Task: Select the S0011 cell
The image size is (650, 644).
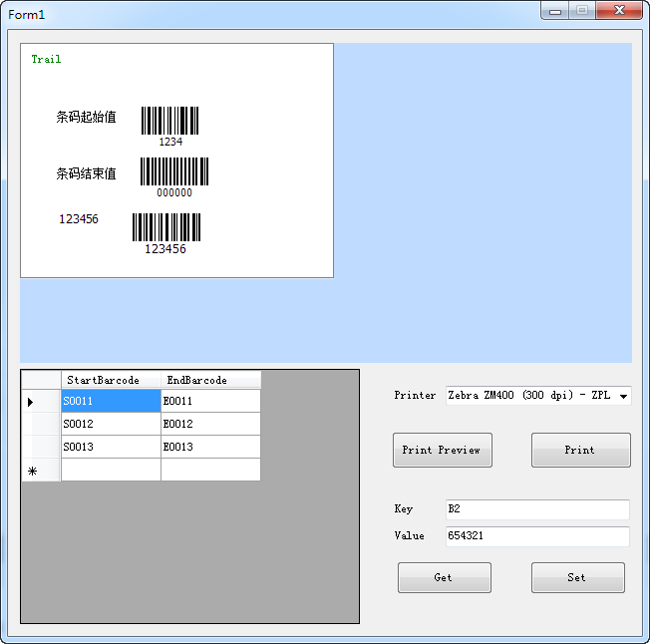Action: pos(111,401)
